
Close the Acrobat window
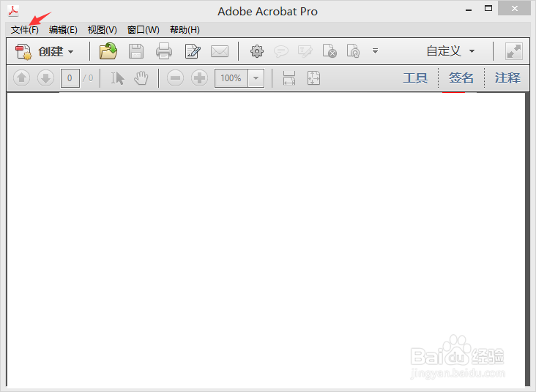tap(515, 9)
